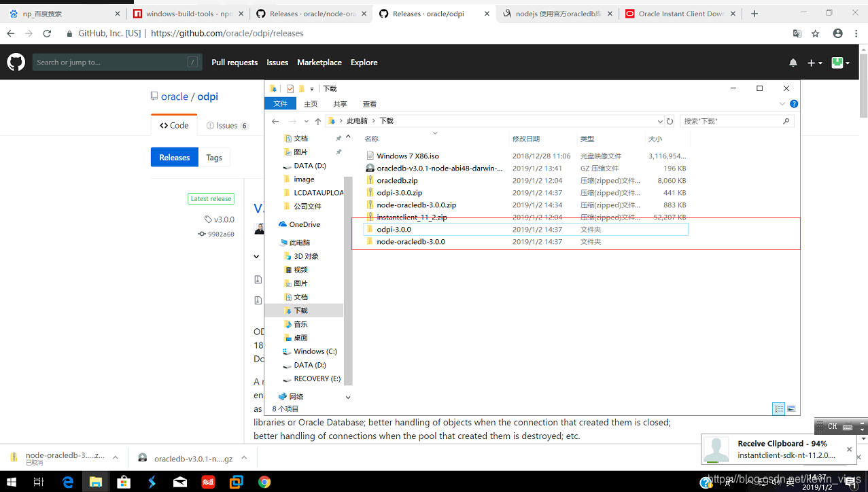The width and height of the screenshot is (868, 492).
Task: Open commit 9902a60 link
Action: click(x=216, y=234)
